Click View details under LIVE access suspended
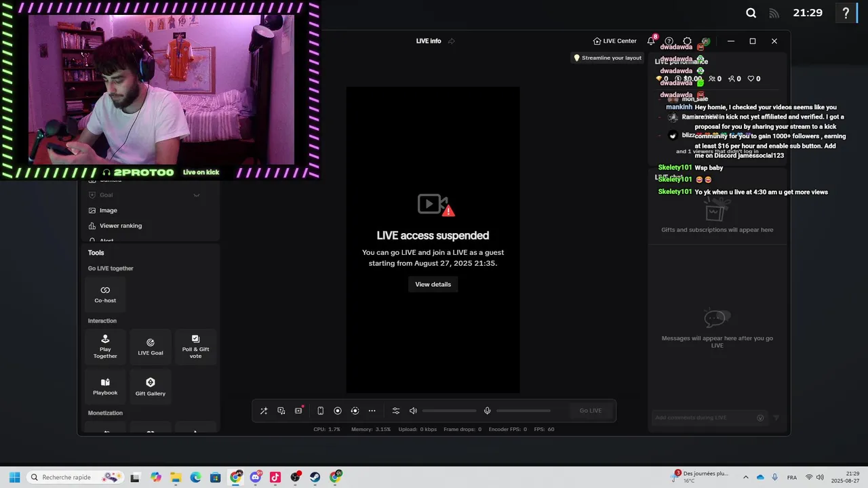Screen dimensions: 868x488 (x=433, y=285)
